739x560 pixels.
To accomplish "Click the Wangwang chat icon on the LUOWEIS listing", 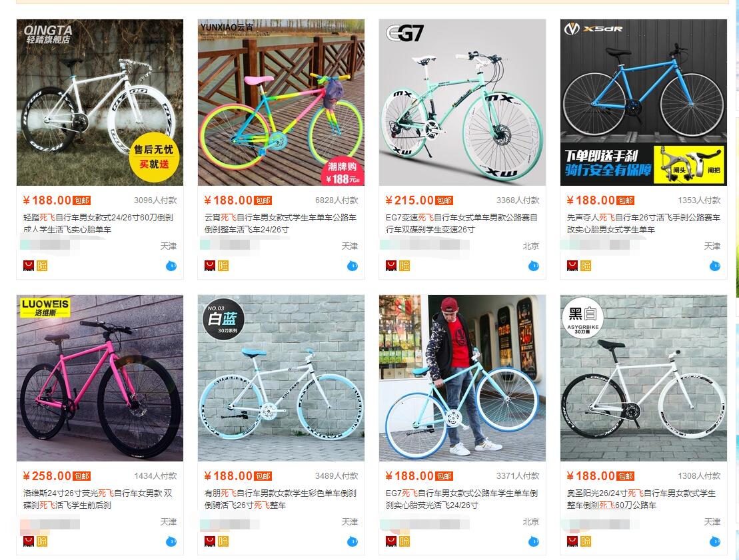I will point(171,542).
